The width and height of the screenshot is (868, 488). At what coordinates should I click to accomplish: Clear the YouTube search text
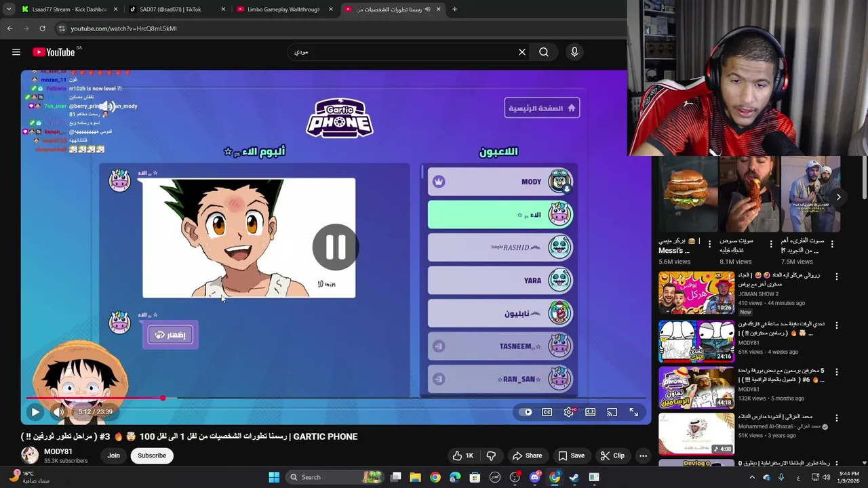click(x=522, y=52)
